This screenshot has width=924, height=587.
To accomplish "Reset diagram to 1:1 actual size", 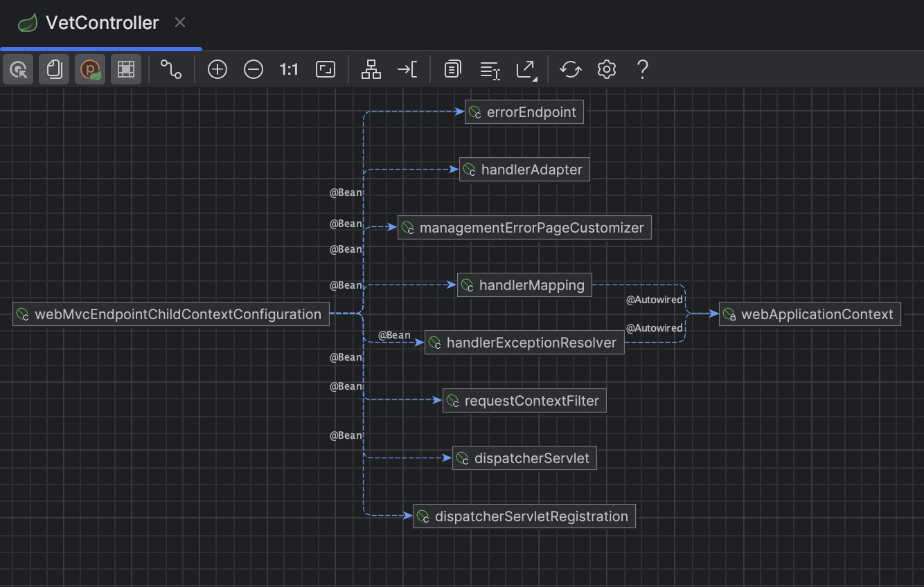I will click(x=289, y=69).
